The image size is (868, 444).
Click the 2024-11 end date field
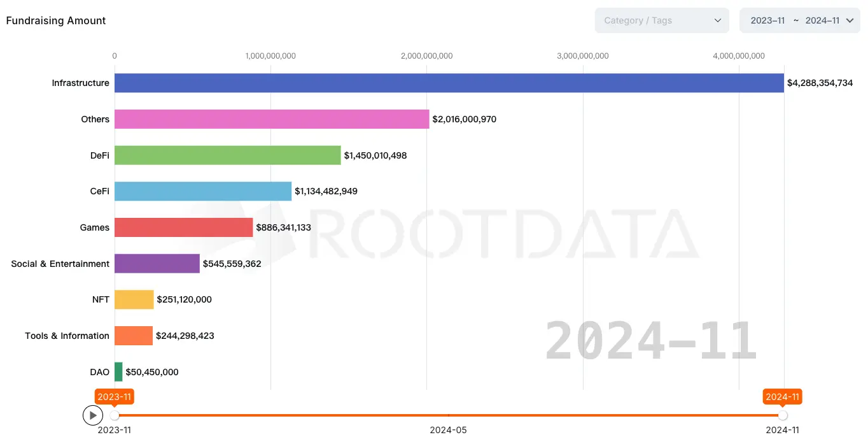coord(822,20)
